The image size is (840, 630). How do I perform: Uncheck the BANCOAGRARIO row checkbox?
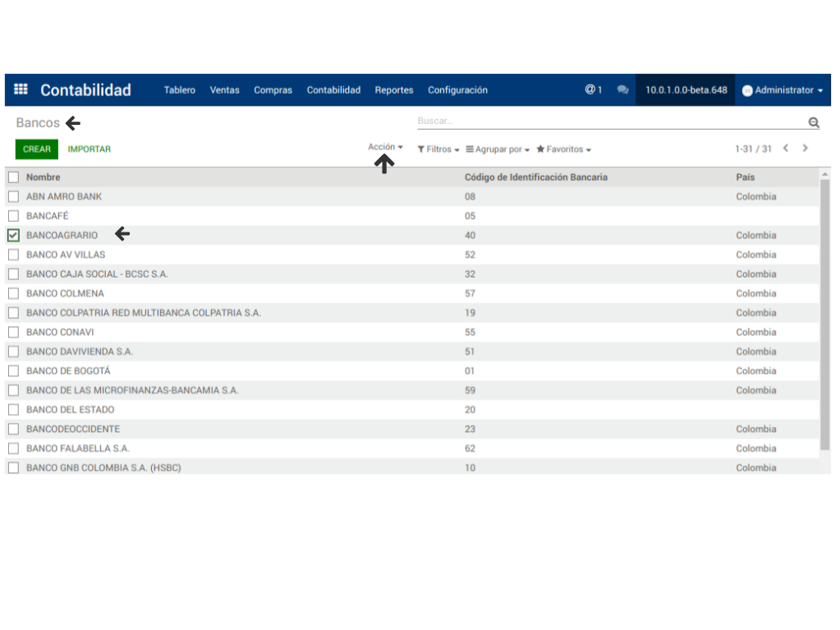tap(13, 236)
